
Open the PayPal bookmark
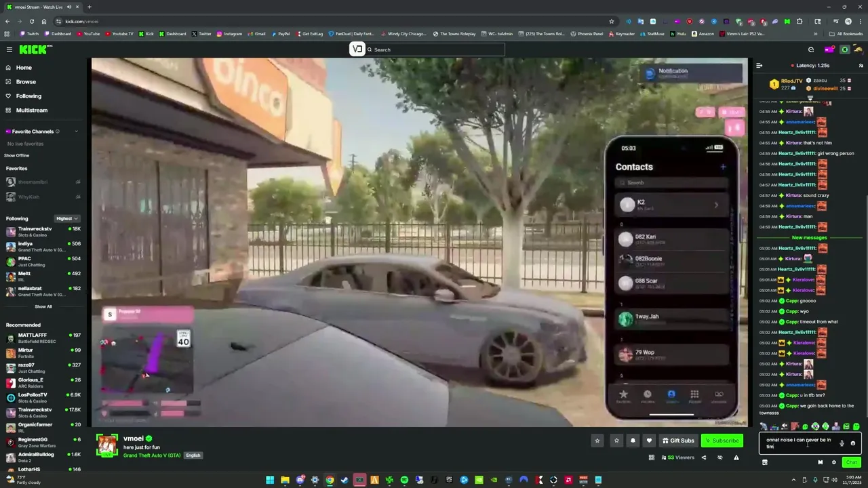(280, 34)
